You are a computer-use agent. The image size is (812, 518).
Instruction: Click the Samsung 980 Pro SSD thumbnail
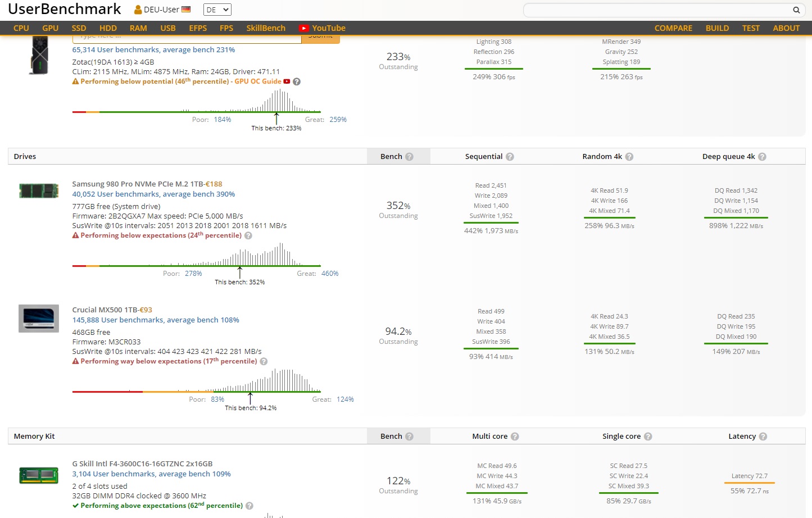[39, 190]
